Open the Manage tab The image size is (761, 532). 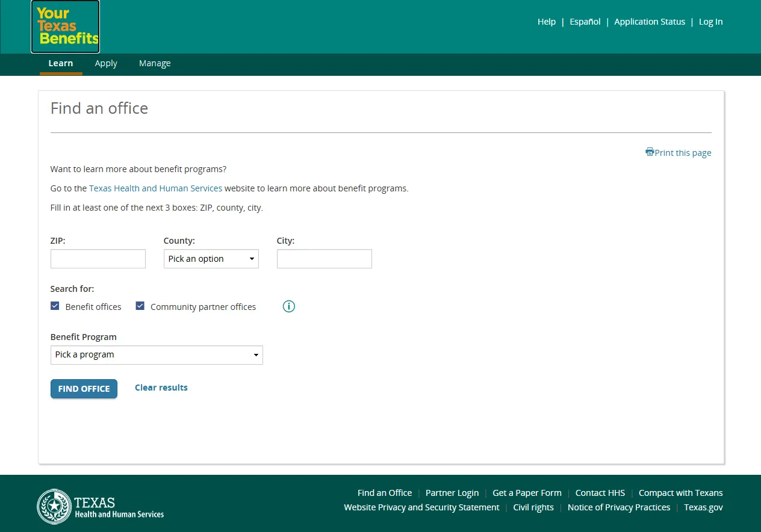[155, 63]
